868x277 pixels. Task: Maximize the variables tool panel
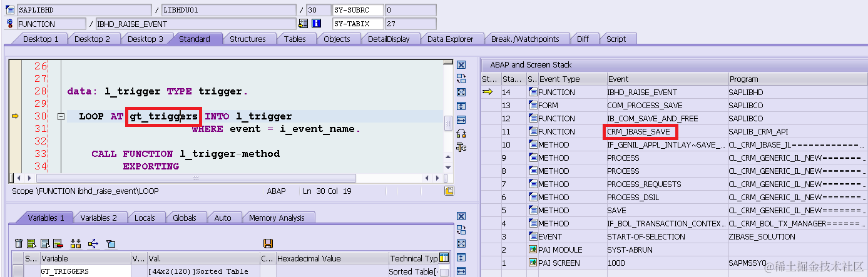pos(461,244)
